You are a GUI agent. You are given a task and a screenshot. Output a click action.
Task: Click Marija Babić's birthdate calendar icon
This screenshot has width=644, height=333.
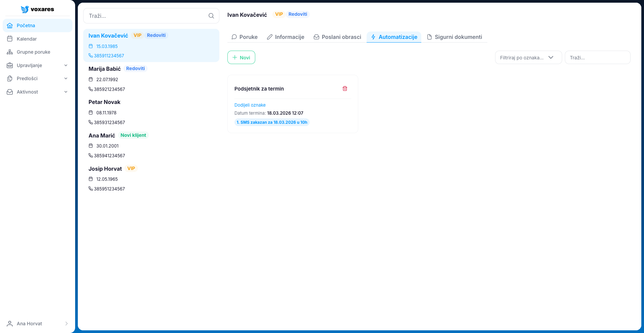[91, 79]
